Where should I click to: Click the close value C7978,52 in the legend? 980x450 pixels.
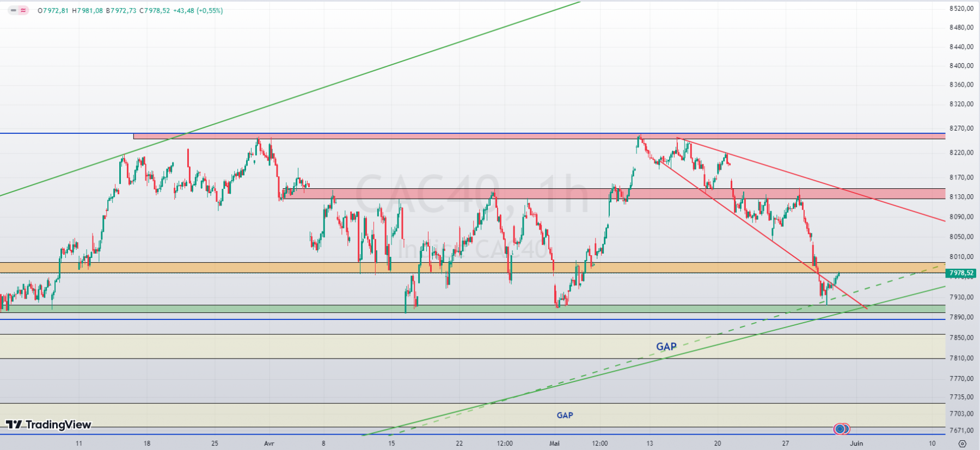tap(155, 10)
